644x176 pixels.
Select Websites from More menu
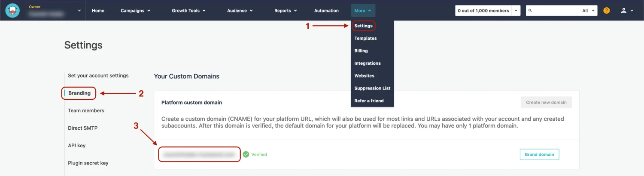pyautogui.click(x=364, y=75)
